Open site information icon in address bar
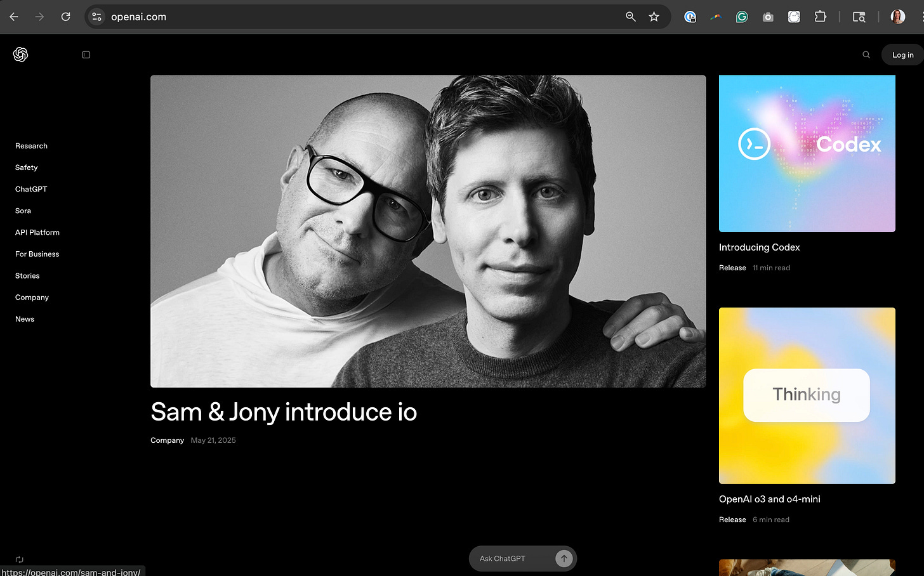This screenshot has width=924, height=576. [96, 16]
